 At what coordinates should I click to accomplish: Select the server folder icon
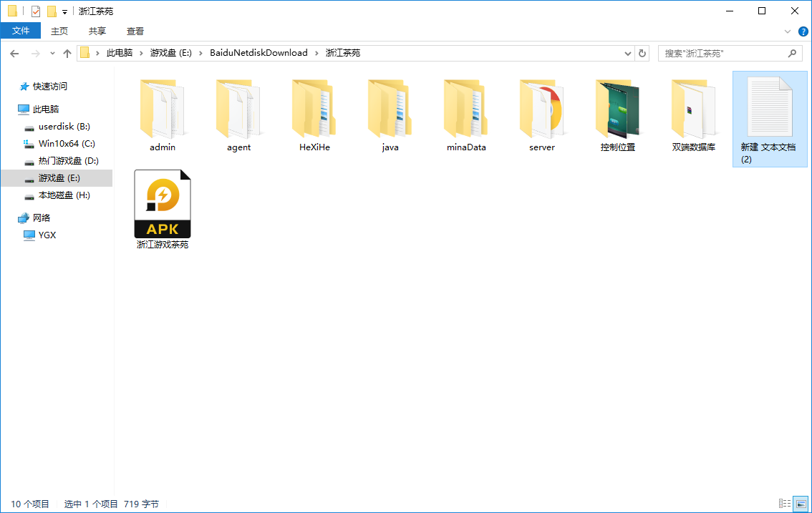[x=541, y=108]
